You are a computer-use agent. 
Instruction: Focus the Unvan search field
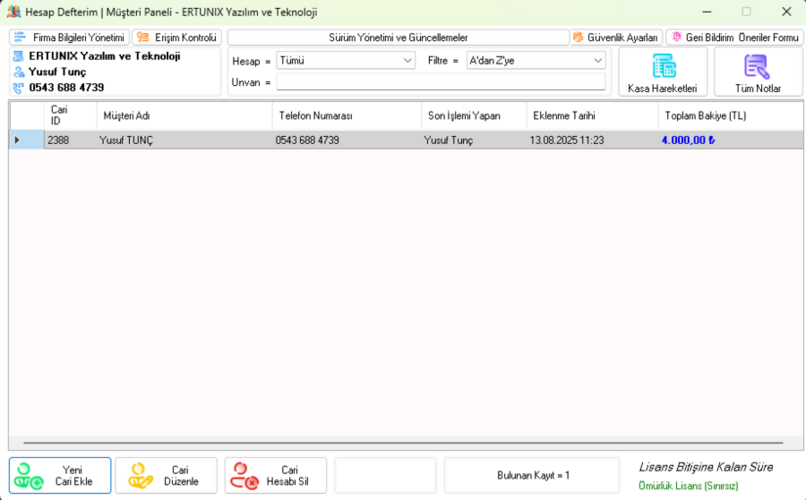point(441,82)
